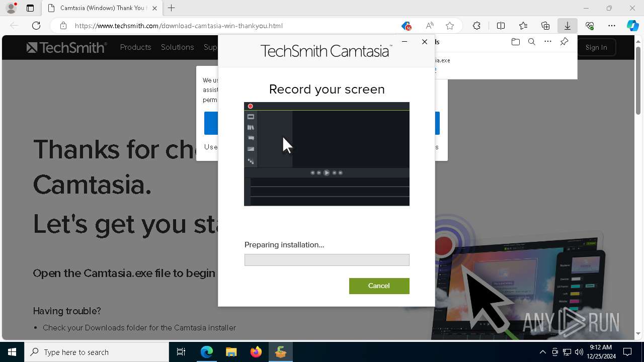Go back in the browser
The height and width of the screenshot is (362, 644).
tap(14, 26)
